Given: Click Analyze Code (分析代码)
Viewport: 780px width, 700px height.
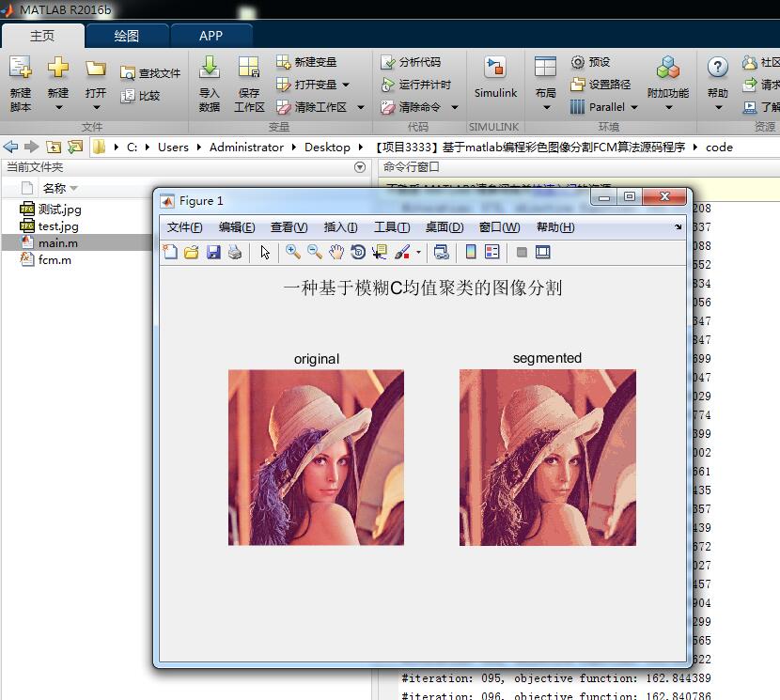Looking at the screenshot, I should pyautogui.click(x=411, y=62).
